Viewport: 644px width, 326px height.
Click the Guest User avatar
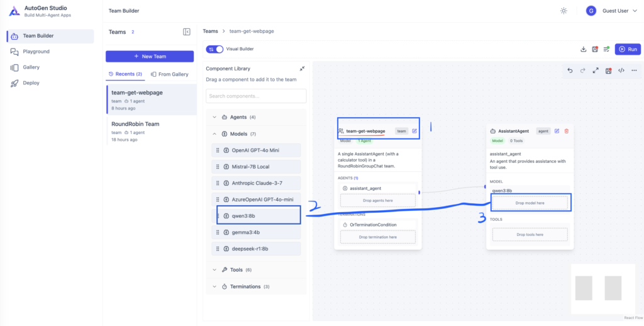pos(591,11)
